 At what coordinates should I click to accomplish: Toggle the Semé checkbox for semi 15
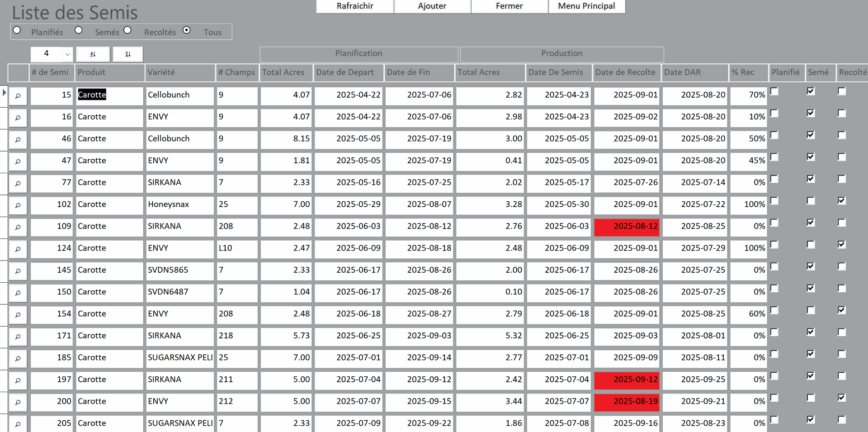811,91
